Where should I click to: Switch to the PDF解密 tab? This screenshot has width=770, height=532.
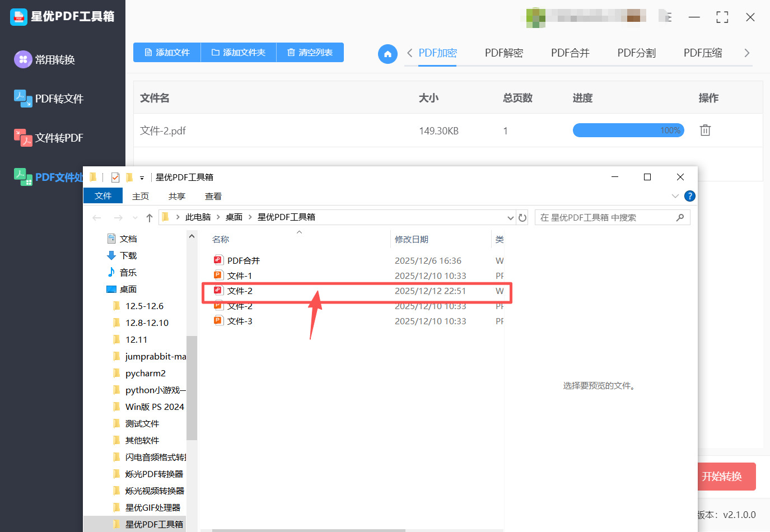(x=504, y=53)
